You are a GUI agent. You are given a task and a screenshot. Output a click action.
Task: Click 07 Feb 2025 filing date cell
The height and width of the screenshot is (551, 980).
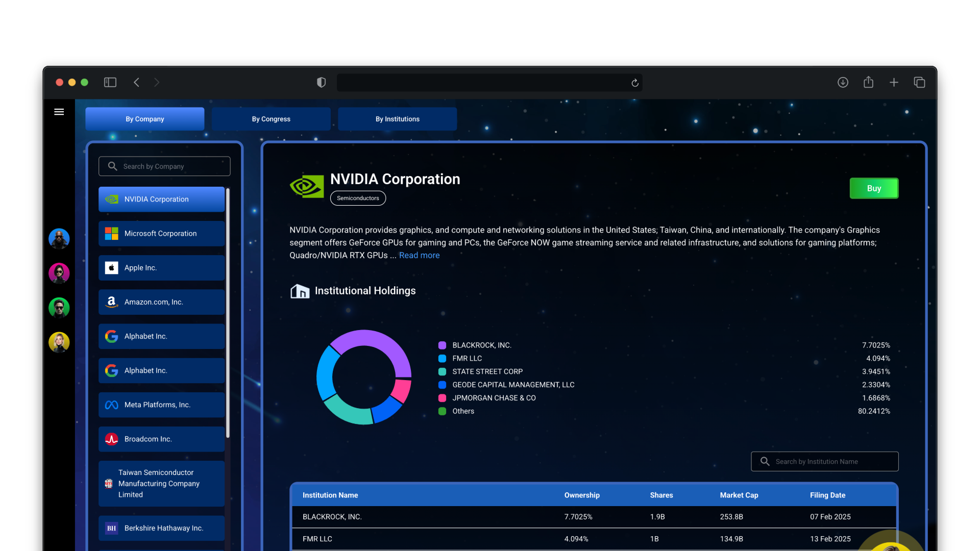pyautogui.click(x=830, y=517)
